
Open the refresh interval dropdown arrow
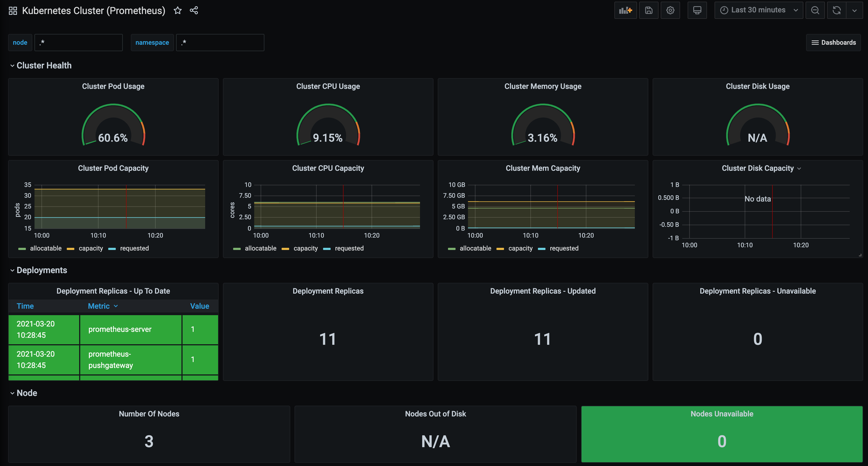[x=854, y=10]
